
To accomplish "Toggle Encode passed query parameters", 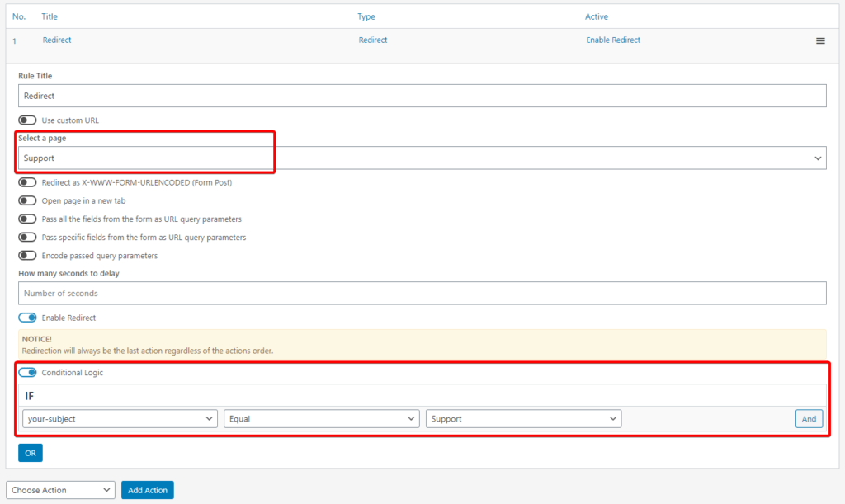I will (27, 255).
